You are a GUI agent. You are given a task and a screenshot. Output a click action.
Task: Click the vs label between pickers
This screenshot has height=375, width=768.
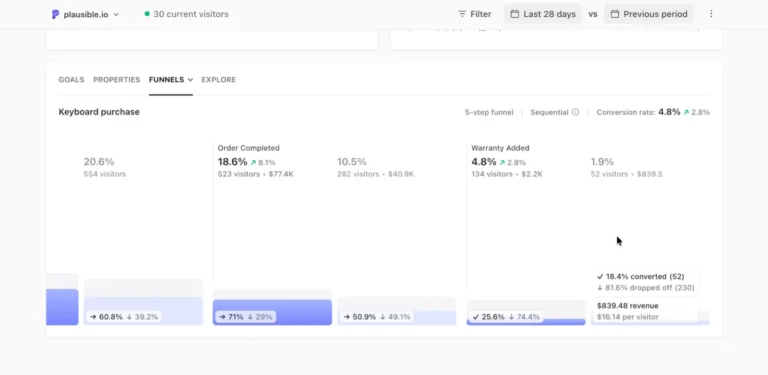pyautogui.click(x=593, y=14)
